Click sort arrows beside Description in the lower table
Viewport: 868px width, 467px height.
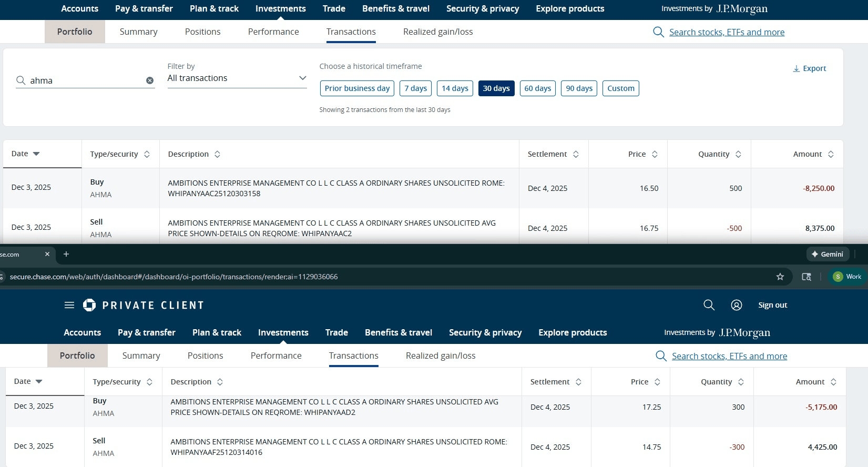pyautogui.click(x=220, y=382)
